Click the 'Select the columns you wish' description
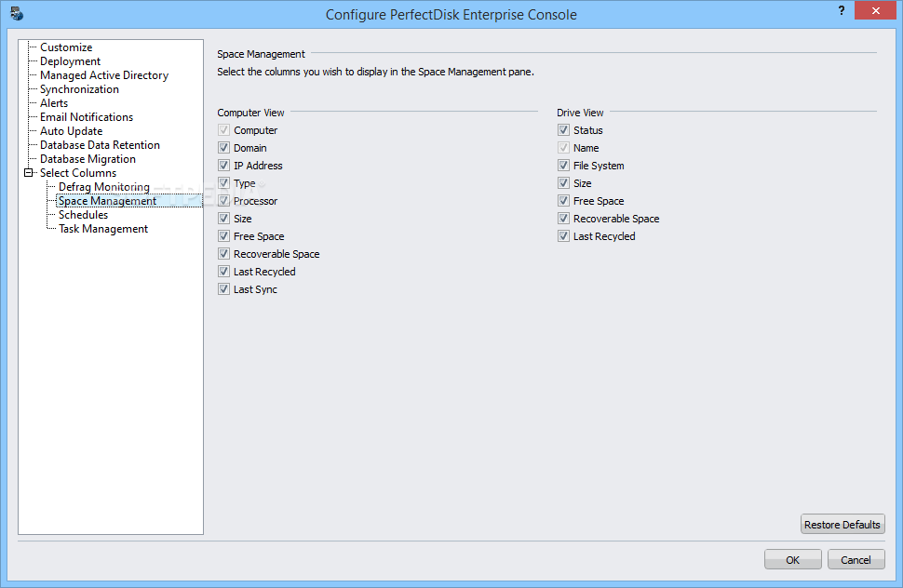Screen dimensions: 903x588 pyautogui.click(x=375, y=72)
